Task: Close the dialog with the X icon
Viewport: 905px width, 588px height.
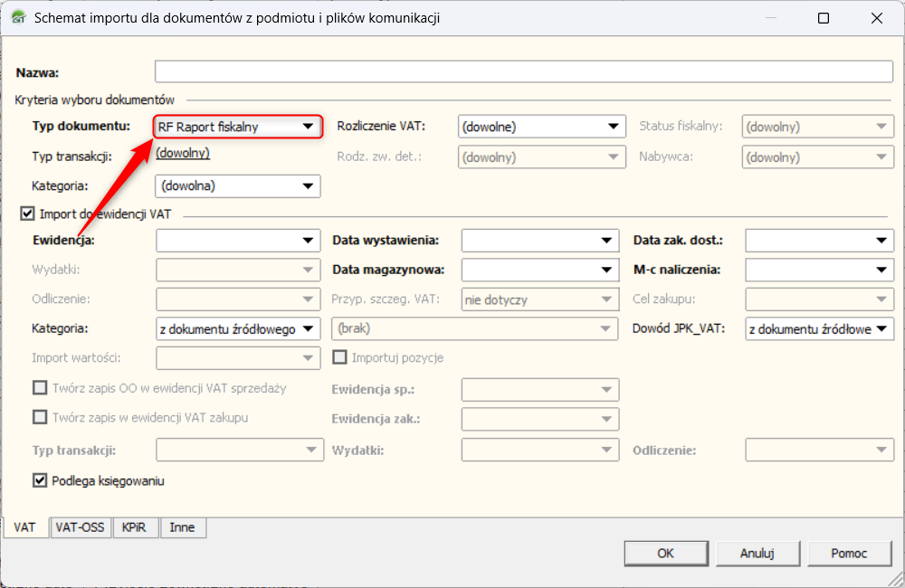Action: coord(876,18)
